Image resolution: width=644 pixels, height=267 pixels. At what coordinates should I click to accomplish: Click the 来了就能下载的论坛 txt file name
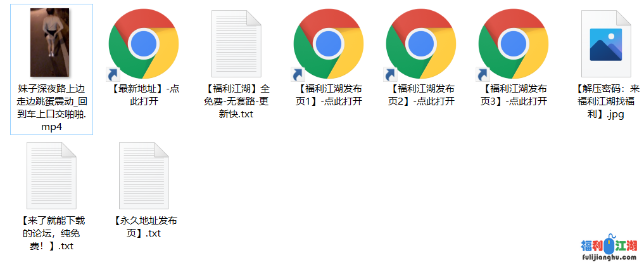pos(51,233)
